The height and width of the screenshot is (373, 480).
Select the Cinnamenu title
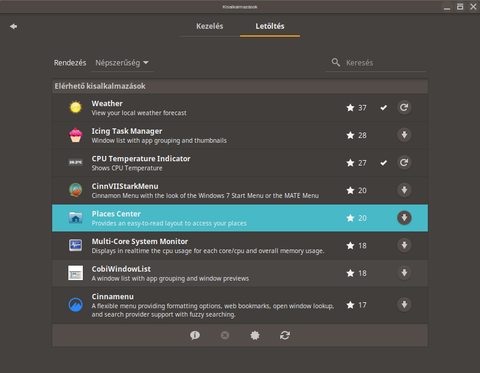pyautogui.click(x=113, y=297)
